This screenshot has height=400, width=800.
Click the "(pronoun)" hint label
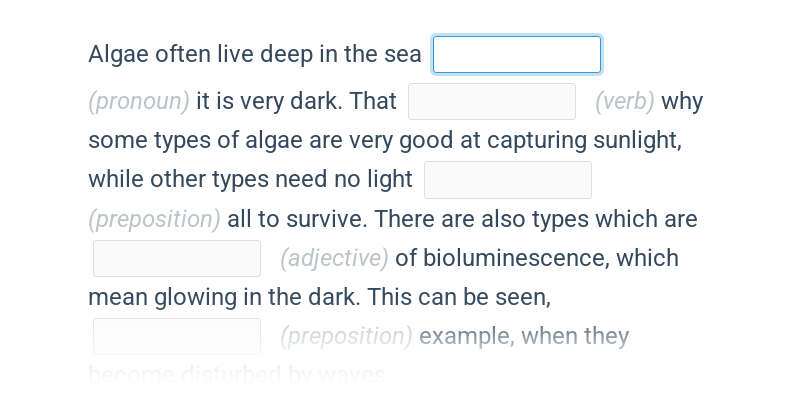click(139, 102)
